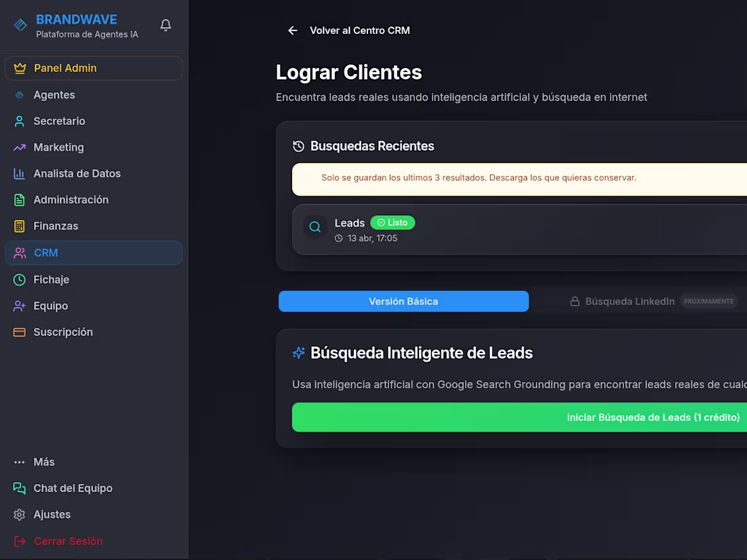747x560 pixels.
Task: Click the sparkle icon beside Búsqueda Inteligente
Action: [x=299, y=353]
